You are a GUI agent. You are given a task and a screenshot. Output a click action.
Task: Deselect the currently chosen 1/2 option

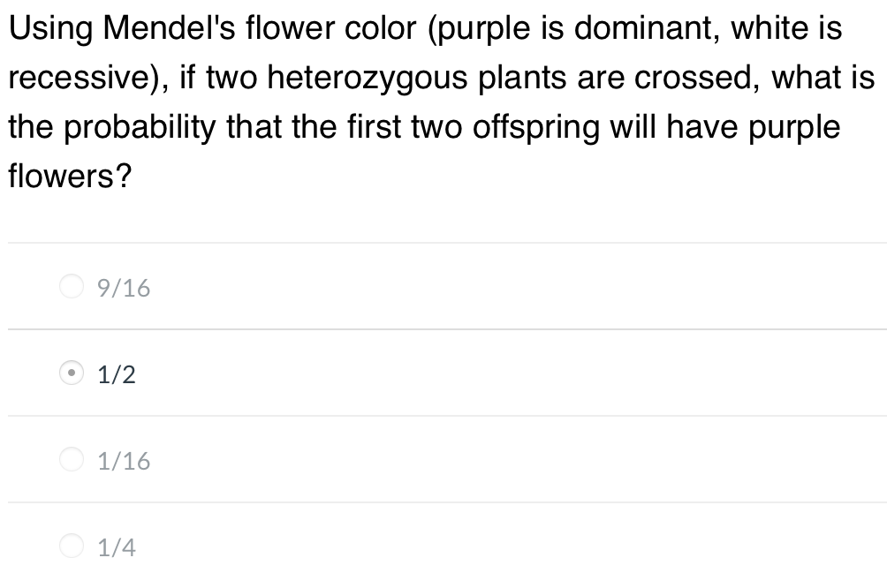click(72, 373)
